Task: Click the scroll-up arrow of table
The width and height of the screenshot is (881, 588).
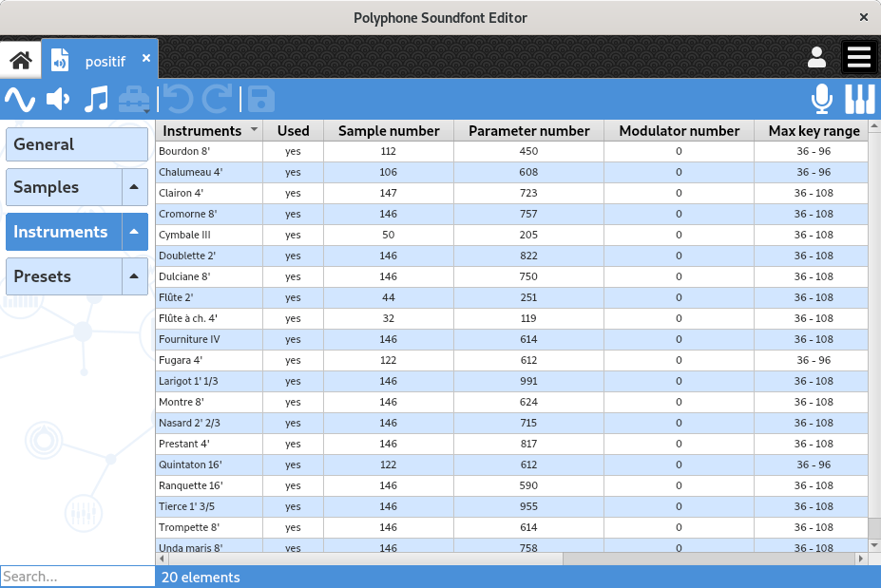Action: (x=874, y=126)
